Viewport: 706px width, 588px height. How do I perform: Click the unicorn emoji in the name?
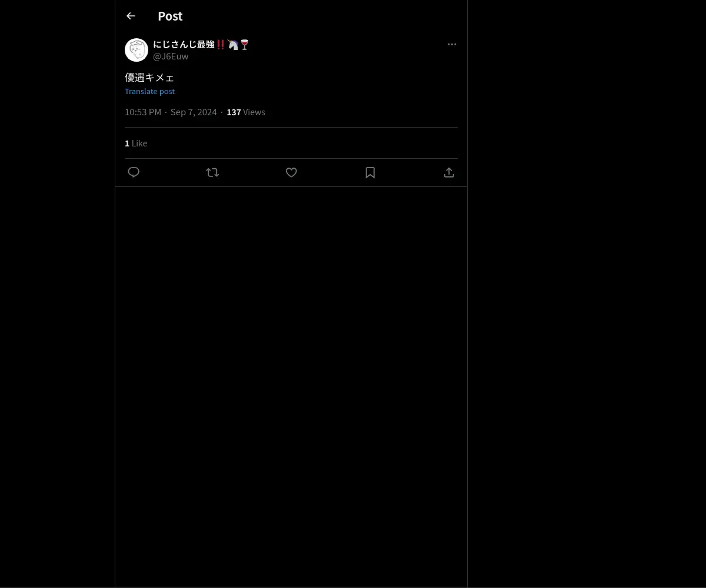coord(233,44)
